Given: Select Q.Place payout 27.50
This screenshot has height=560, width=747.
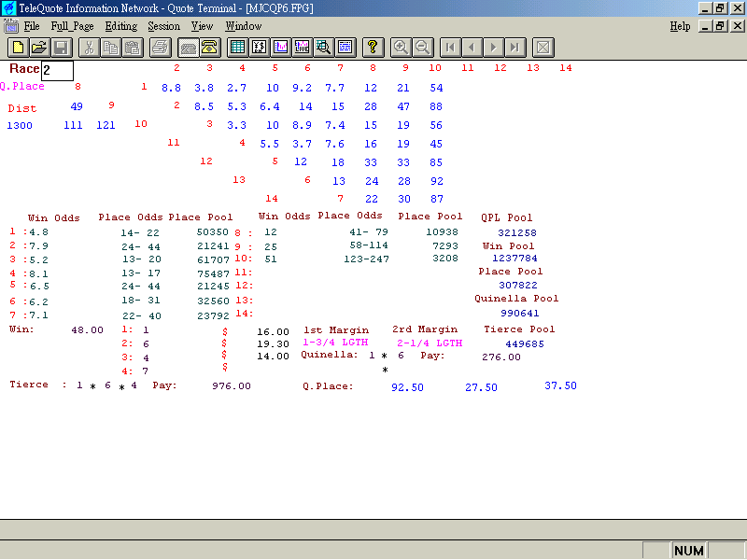Looking at the screenshot, I should pyautogui.click(x=481, y=387).
